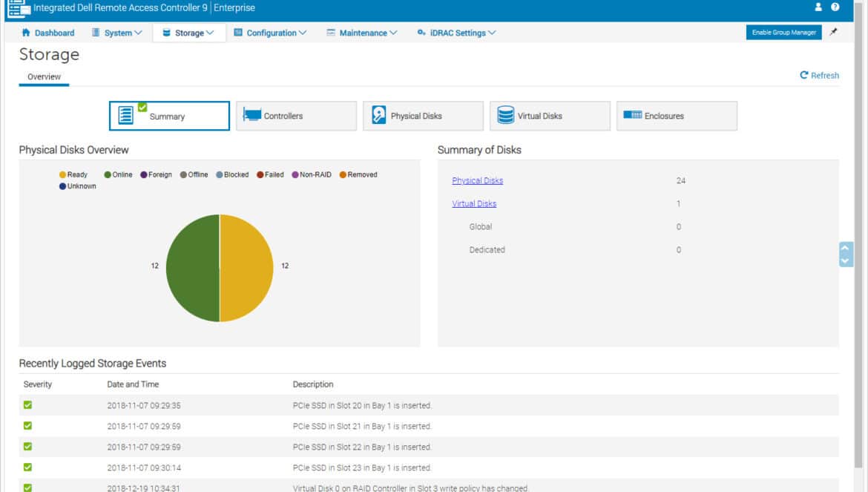
Task: Click the severity status icon for Slot 20 event
Action: point(27,405)
